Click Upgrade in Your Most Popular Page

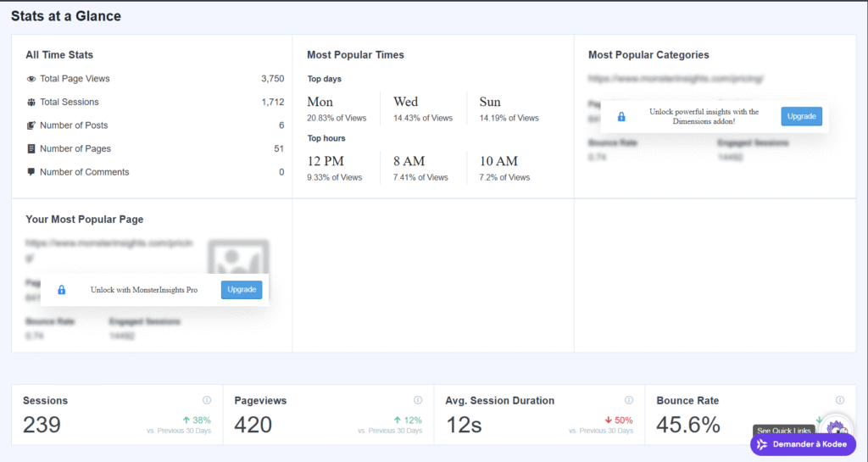point(242,290)
